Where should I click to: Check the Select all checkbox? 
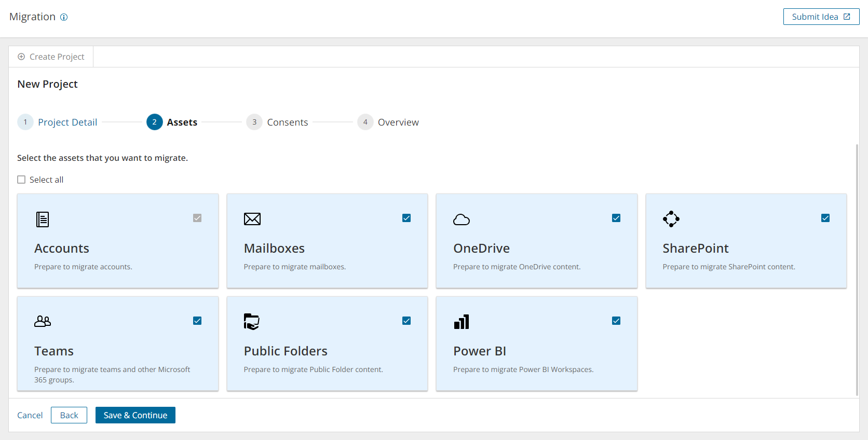(x=21, y=180)
